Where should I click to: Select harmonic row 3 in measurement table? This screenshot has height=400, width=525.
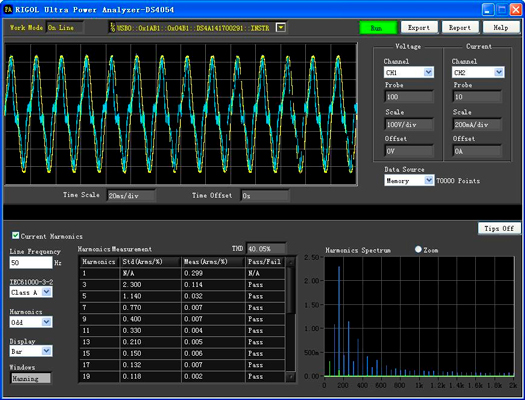tap(182, 285)
